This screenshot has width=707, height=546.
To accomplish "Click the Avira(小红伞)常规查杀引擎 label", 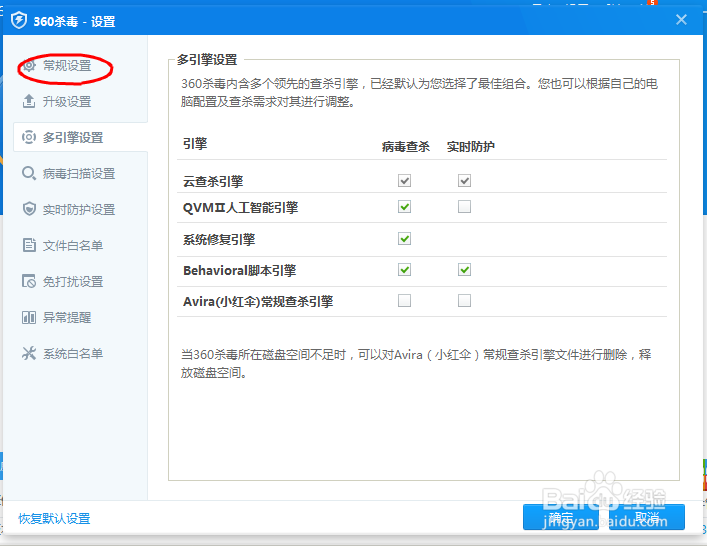I will point(258,301).
